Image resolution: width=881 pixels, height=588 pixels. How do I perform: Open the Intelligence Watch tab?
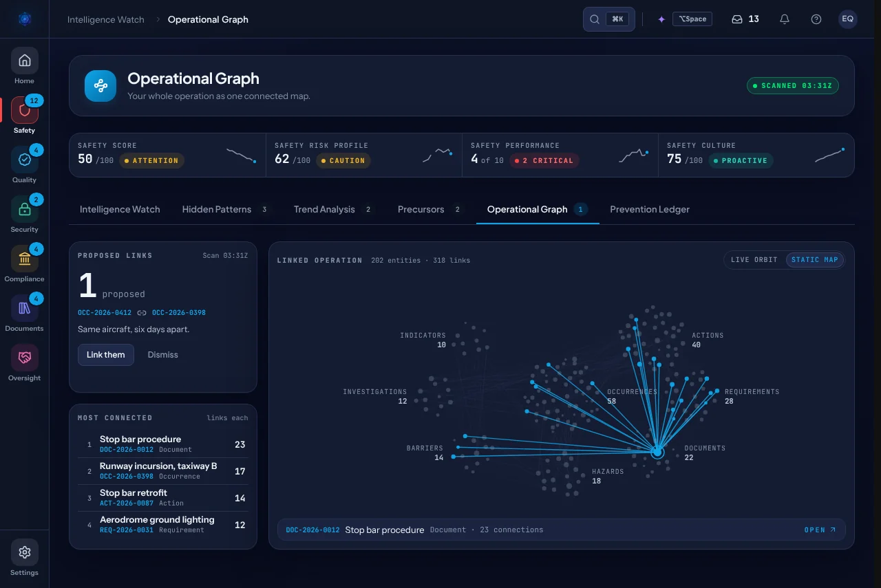120,210
